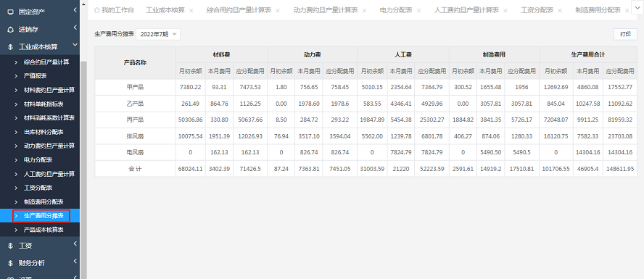Open the 2022年7期 period dropdown
The width and height of the screenshot is (644, 279).
pos(157,35)
